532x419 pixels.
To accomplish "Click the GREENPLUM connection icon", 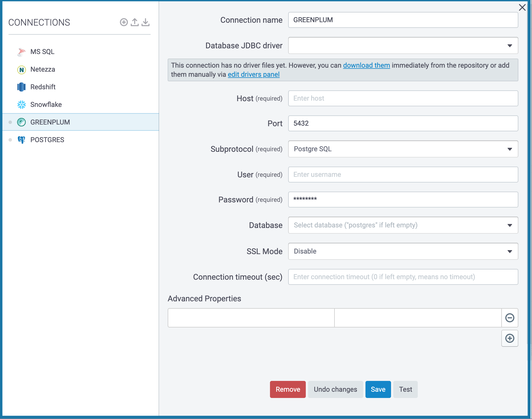I will click(21, 122).
